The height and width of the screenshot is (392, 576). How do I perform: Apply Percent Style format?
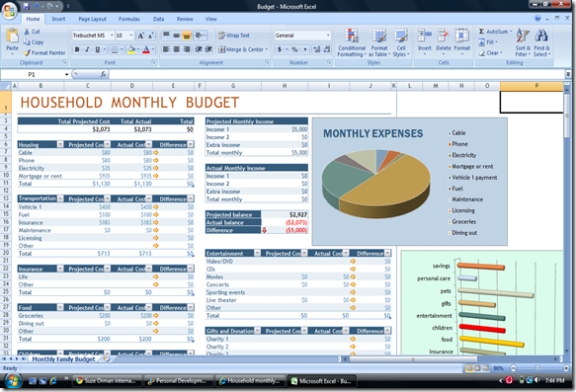(294, 49)
